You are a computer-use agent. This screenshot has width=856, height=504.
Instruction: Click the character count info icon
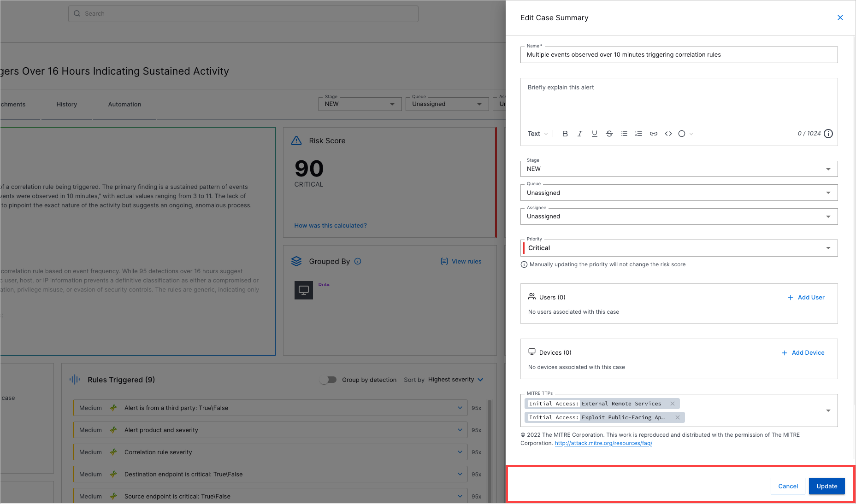click(x=828, y=134)
